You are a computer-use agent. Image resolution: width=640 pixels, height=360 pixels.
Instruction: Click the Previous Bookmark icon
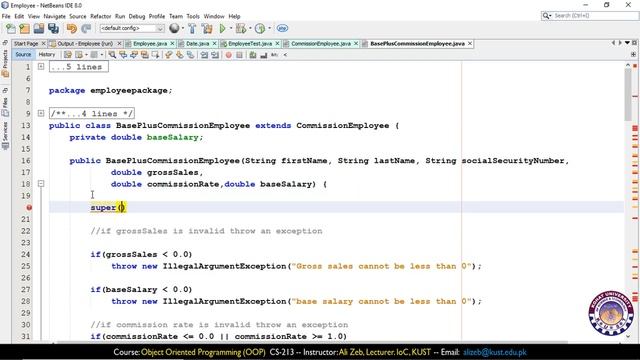point(168,54)
